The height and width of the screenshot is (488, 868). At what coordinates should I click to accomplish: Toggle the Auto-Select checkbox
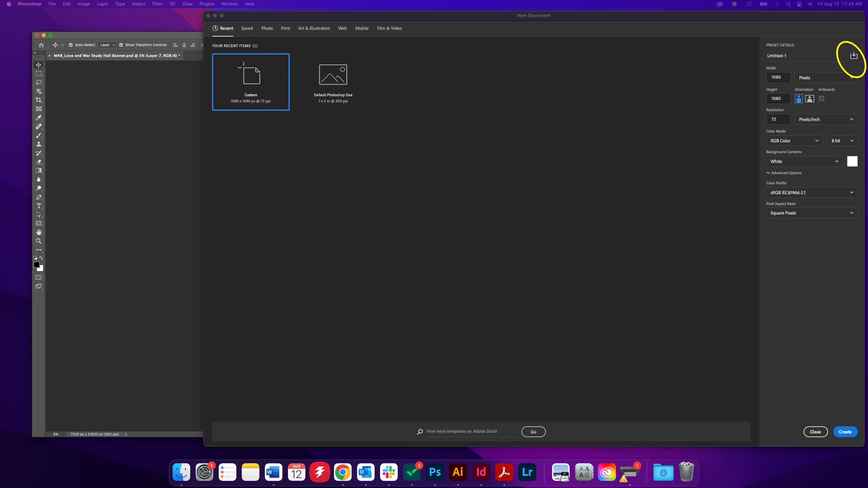click(71, 45)
